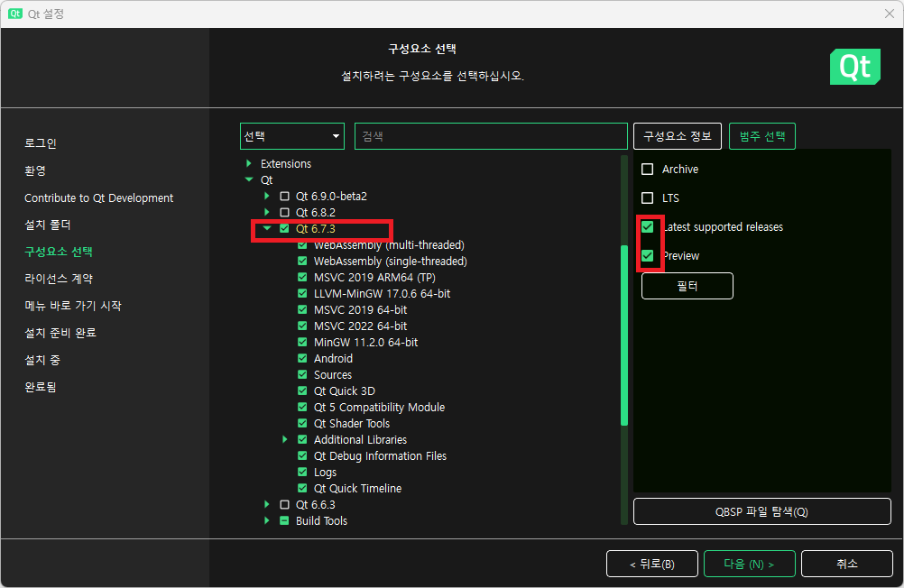Image resolution: width=904 pixels, height=588 pixels.
Task: Uncheck the Logs component checkbox
Action: (302, 473)
